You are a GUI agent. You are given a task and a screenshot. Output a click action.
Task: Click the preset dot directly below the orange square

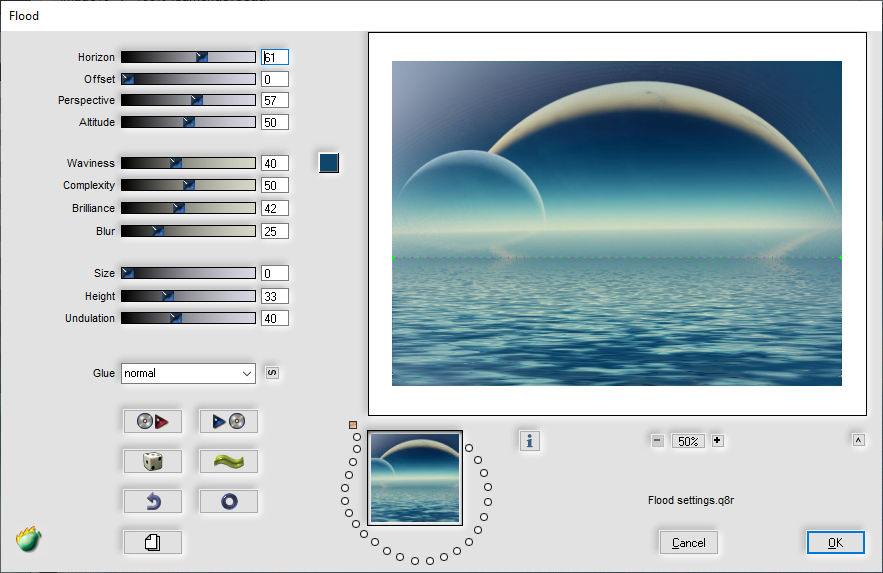(x=356, y=437)
